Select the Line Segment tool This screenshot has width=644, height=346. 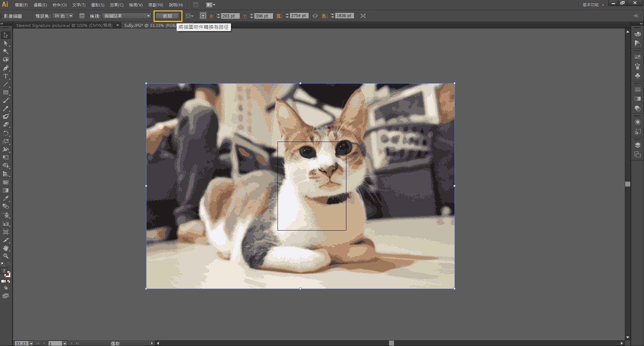coord(6,84)
